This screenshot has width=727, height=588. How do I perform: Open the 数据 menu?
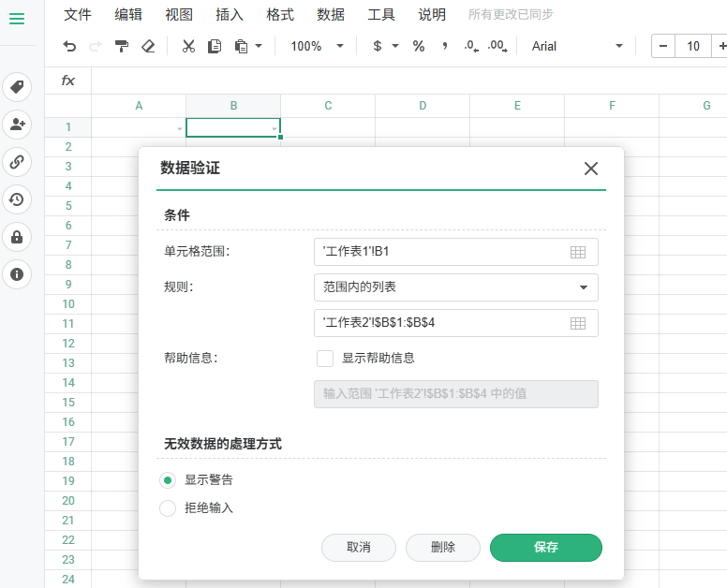330,14
